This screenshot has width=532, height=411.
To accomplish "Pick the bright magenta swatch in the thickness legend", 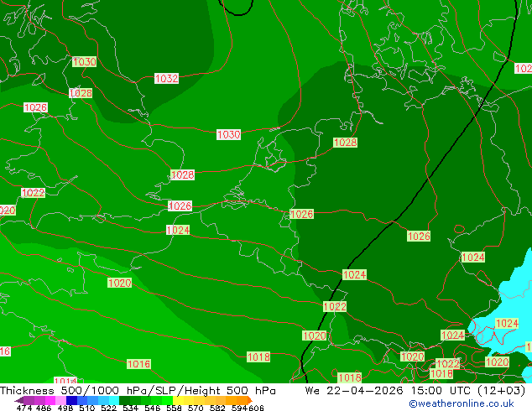I will coord(50,400).
